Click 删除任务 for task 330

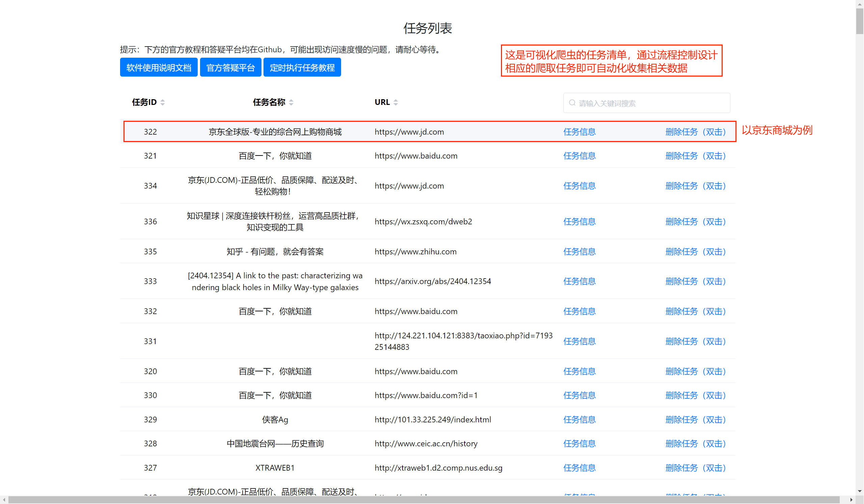click(x=696, y=395)
